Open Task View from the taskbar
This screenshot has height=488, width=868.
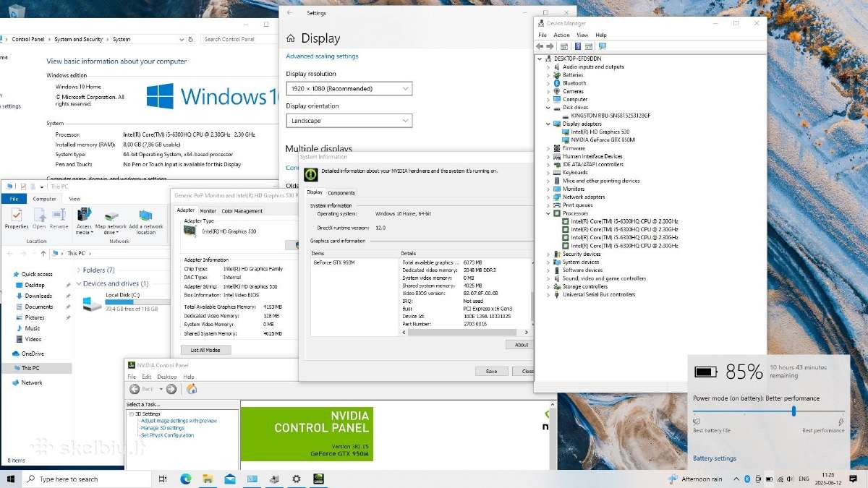coord(163,479)
